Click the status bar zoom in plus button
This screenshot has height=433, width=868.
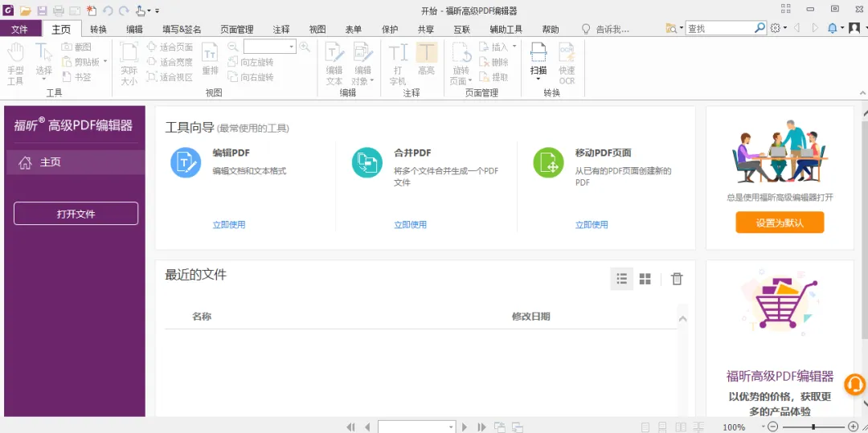tap(853, 427)
